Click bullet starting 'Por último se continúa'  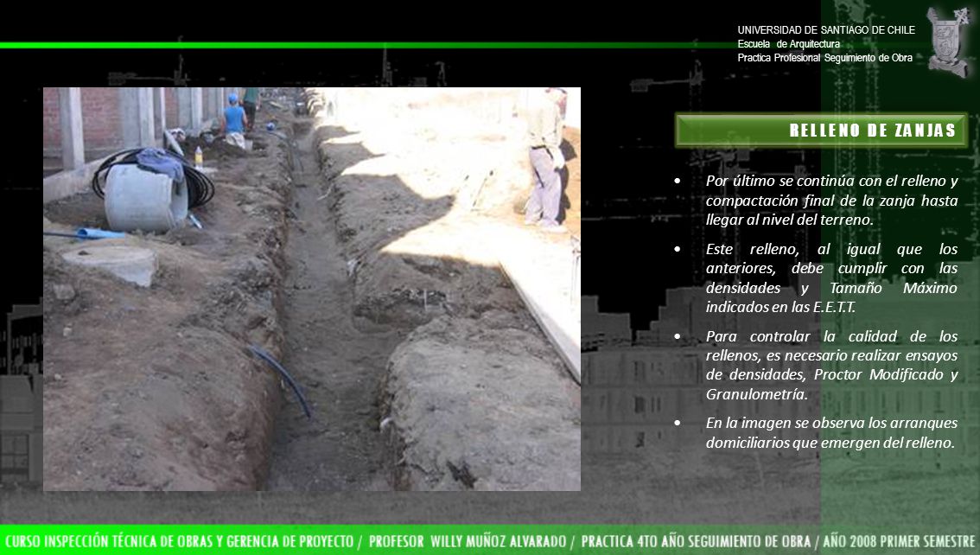click(831, 200)
